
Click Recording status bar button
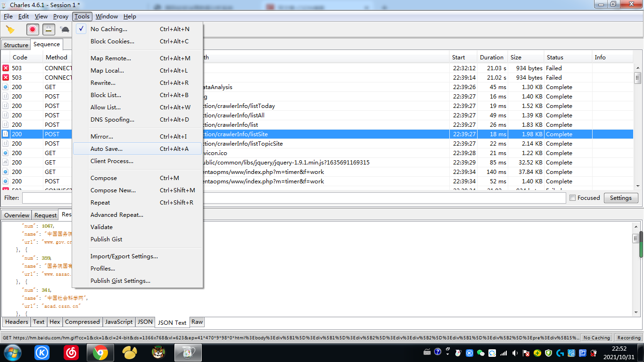click(x=629, y=338)
